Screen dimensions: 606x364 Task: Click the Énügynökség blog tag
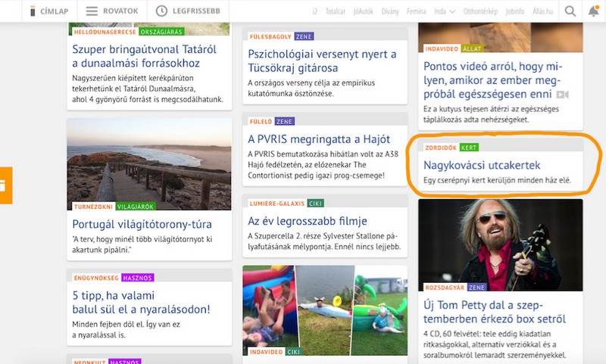coord(96,278)
